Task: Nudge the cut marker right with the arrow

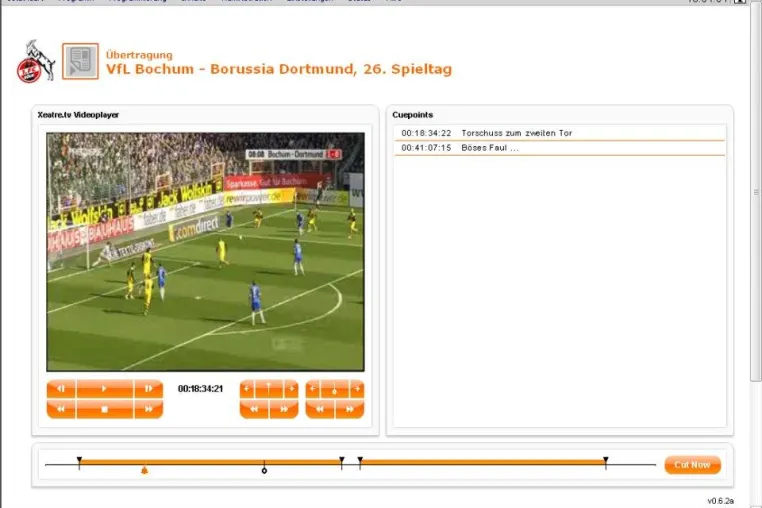Action: click(x=291, y=388)
